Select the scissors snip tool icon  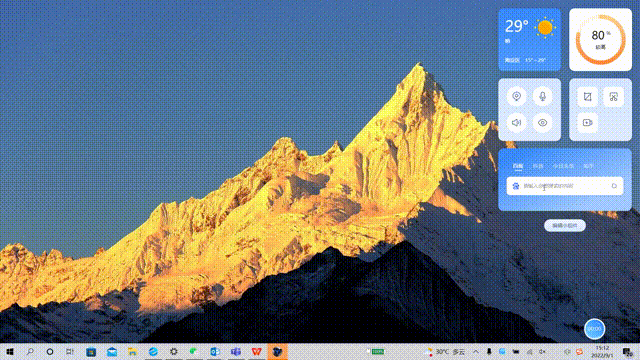[x=613, y=97]
